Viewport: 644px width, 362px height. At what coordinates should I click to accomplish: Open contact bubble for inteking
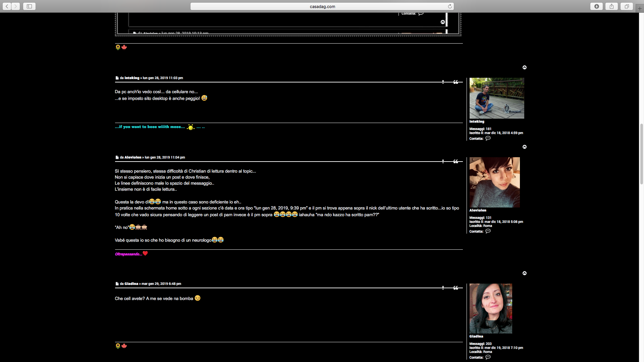tap(488, 138)
